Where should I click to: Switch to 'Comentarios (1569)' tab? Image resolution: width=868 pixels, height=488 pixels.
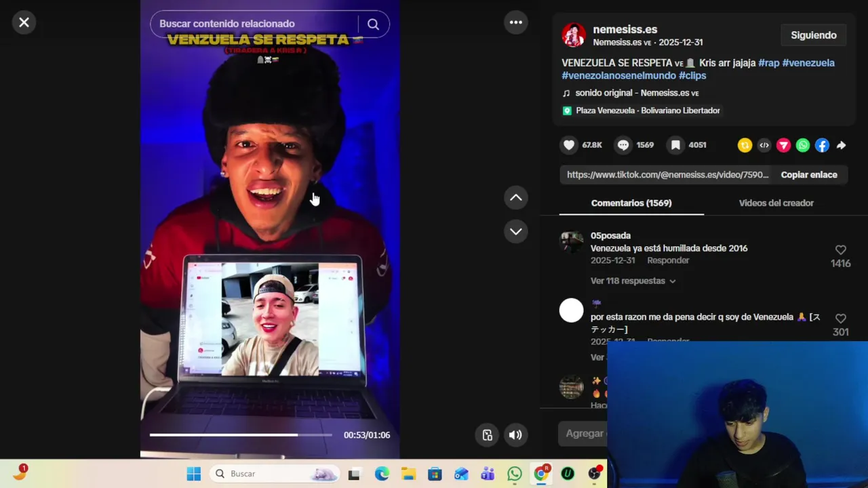tap(631, 203)
